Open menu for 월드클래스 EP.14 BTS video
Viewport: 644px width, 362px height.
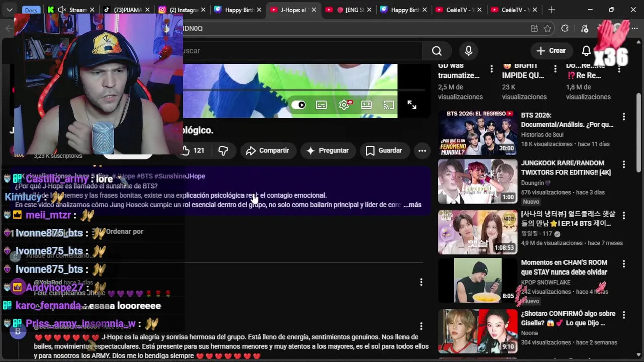(624, 215)
